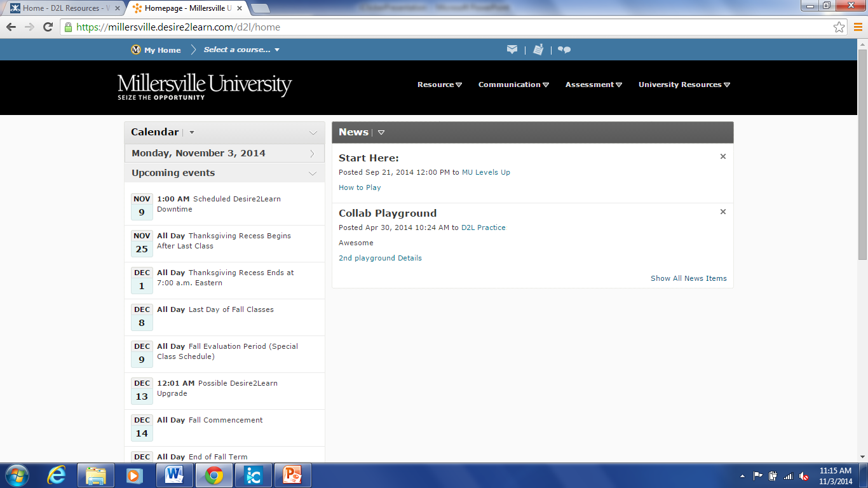Viewport: 868px width, 488px height.
Task: Open the subscription alerts speech bubble icon
Action: coord(564,50)
